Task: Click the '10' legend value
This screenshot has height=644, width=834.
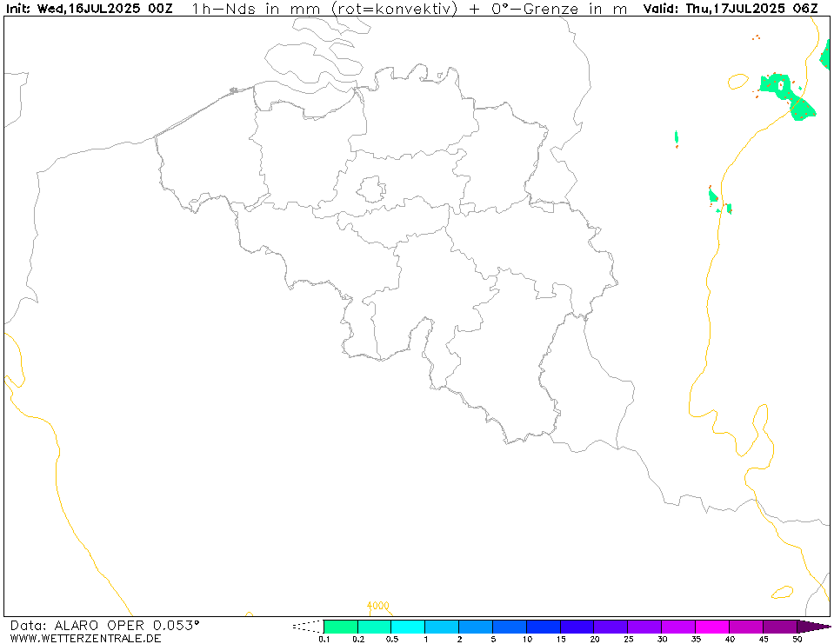Action: point(527,639)
